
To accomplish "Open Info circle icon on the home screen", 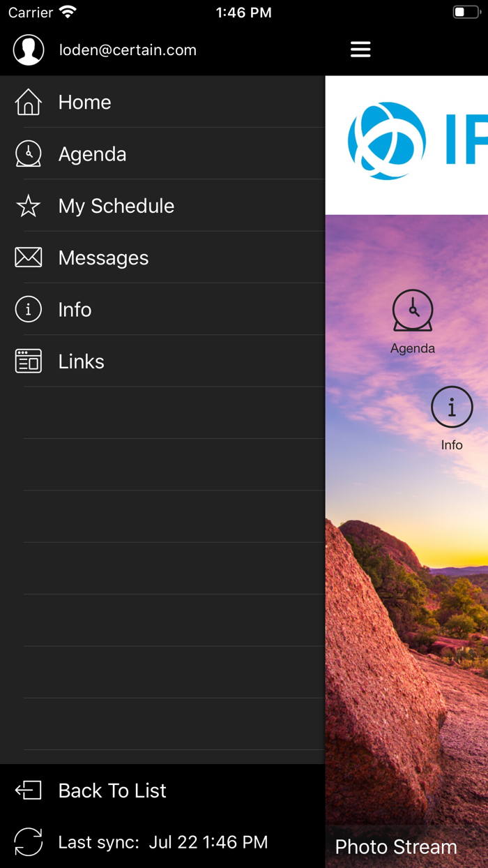I will click(452, 407).
